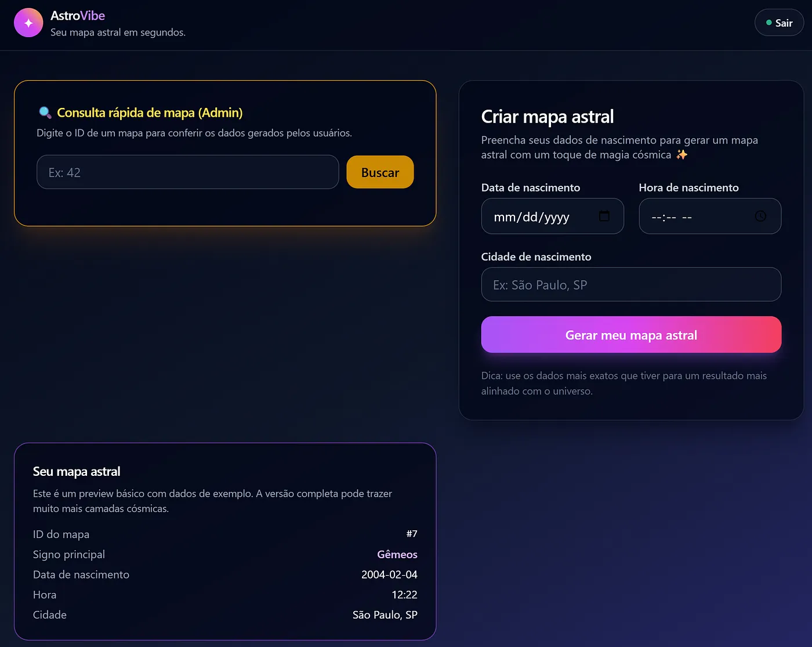Focus the Cidade de nascimento text field
Image resolution: width=812 pixels, height=647 pixels.
tap(631, 285)
